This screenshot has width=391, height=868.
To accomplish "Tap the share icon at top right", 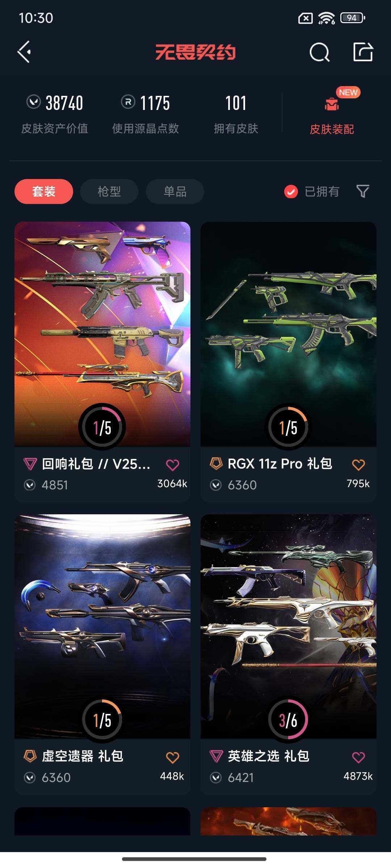I will point(363,52).
